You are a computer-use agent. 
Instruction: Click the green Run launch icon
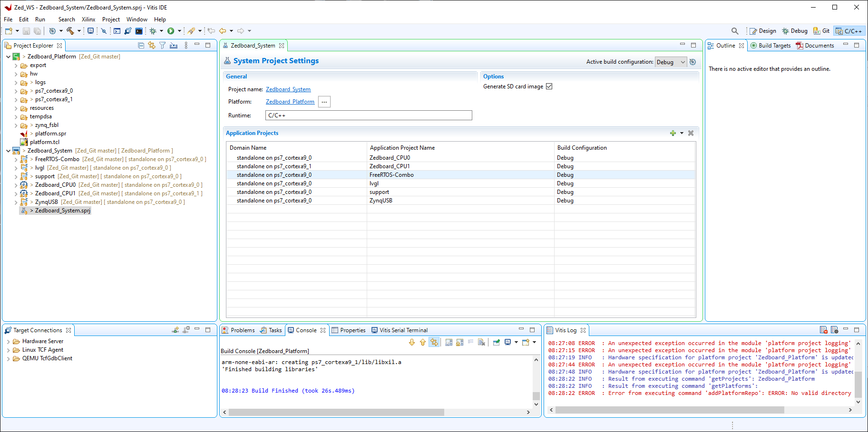[x=171, y=31]
